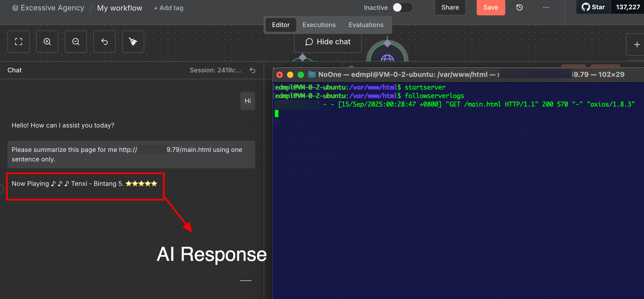
Task: Open the workflow version history
Action: (519, 7)
